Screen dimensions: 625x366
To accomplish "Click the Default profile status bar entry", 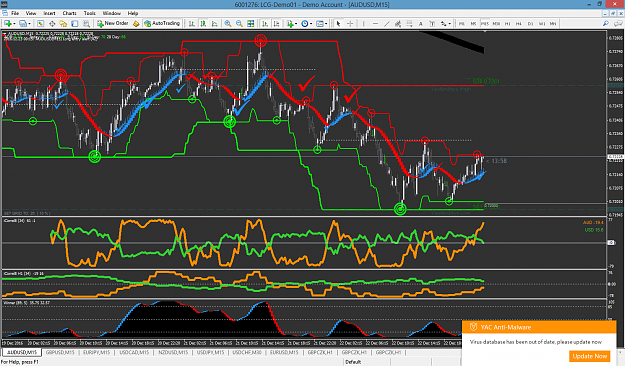I will click(353, 362).
